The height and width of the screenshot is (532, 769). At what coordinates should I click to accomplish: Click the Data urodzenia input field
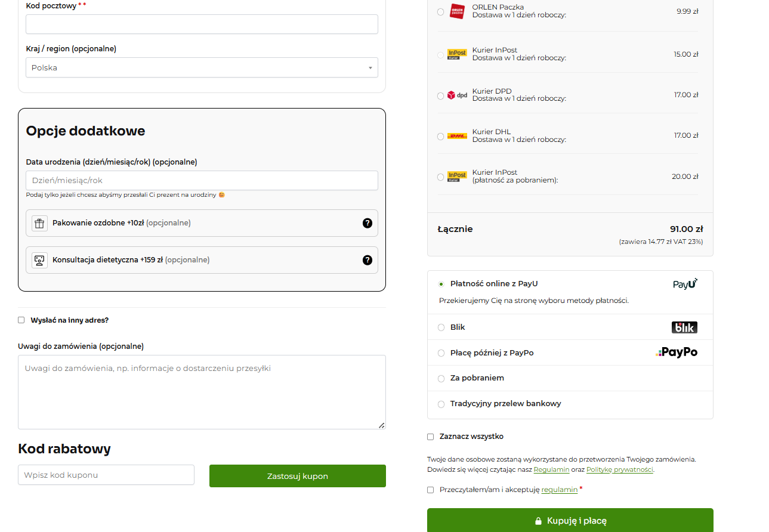[202, 181]
